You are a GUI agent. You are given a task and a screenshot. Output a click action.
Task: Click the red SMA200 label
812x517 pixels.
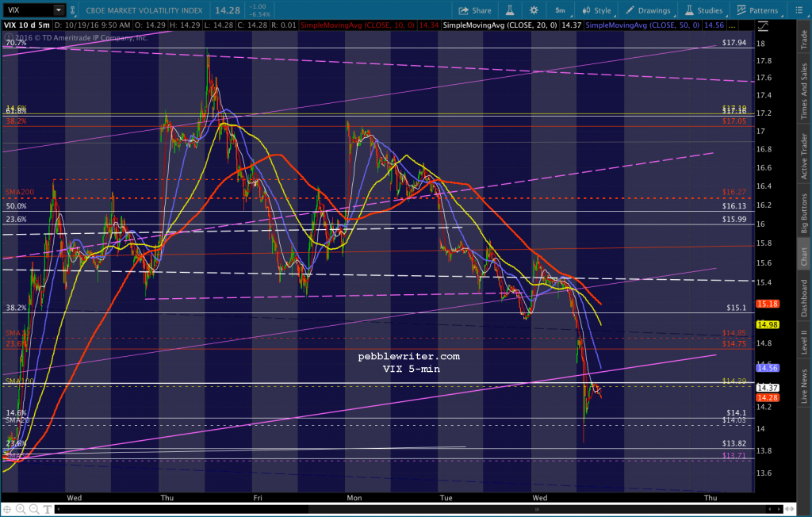pos(20,192)
